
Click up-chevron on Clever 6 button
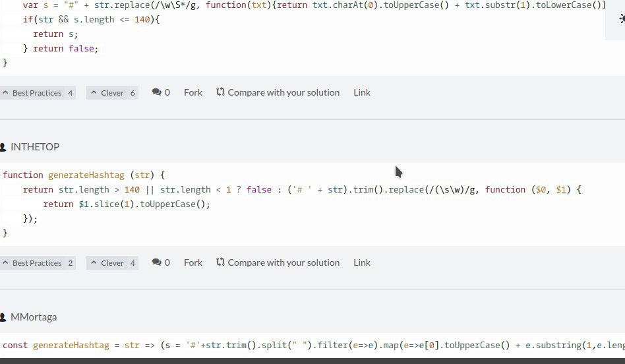[x=94, y=92]
